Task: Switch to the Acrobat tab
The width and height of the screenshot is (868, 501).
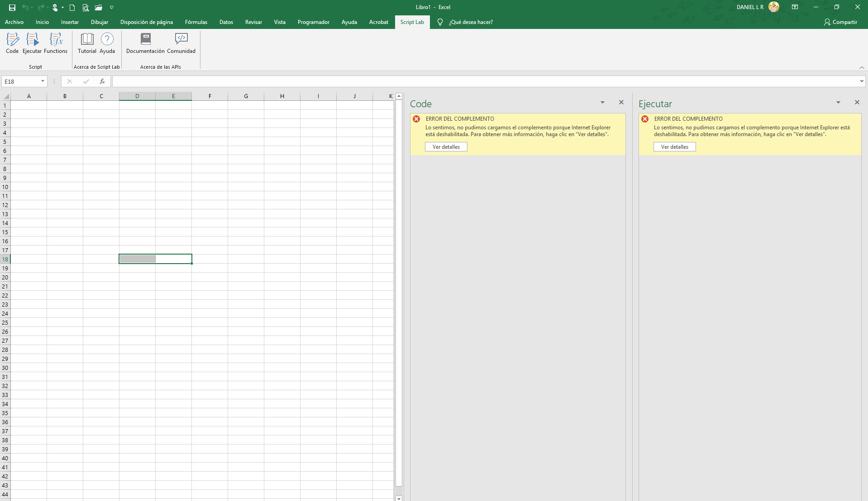Action: (x=378, y=22)
